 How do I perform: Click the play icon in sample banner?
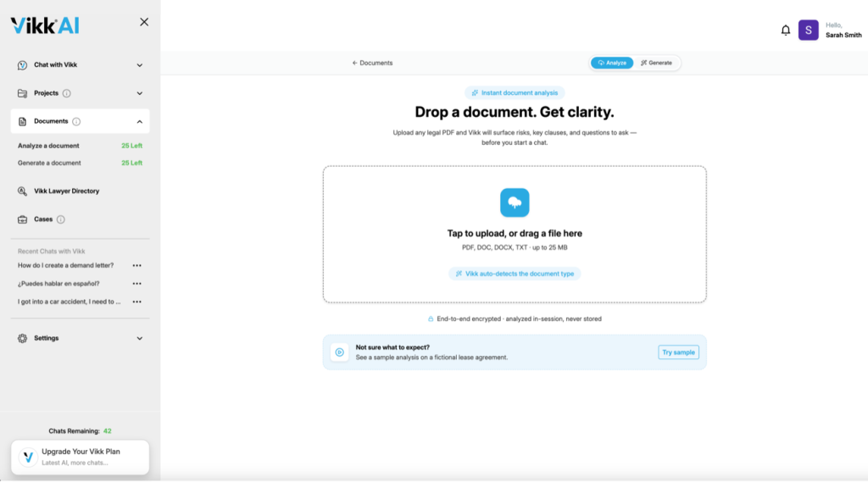pyautogui.click(x=339, y=352)
